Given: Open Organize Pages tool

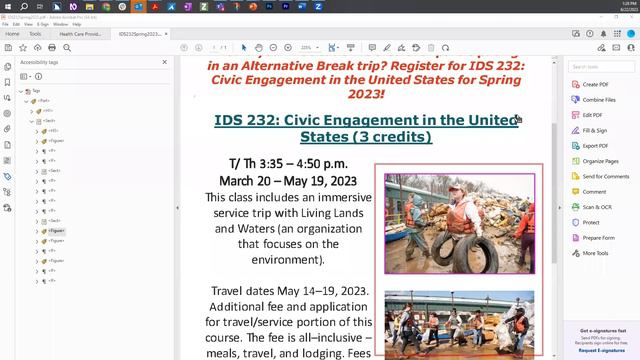Looking at the screenshot, I should (595, 161).
